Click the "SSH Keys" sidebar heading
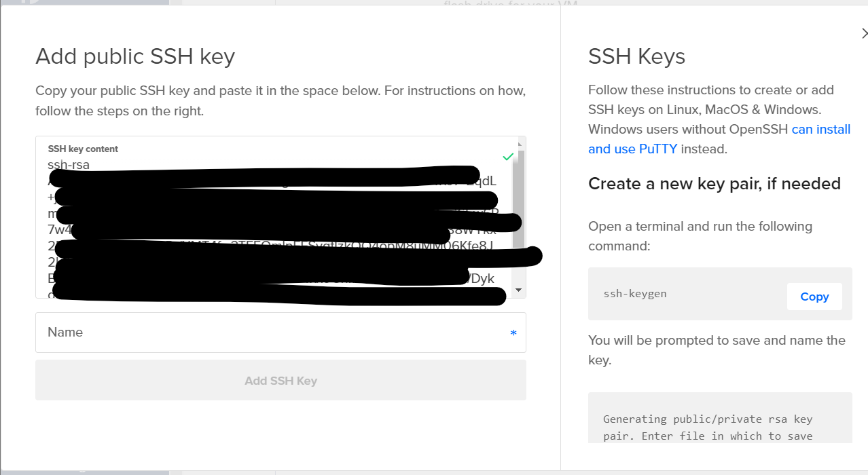This screenshot has height=475, width=868. [x=636, y=56]
